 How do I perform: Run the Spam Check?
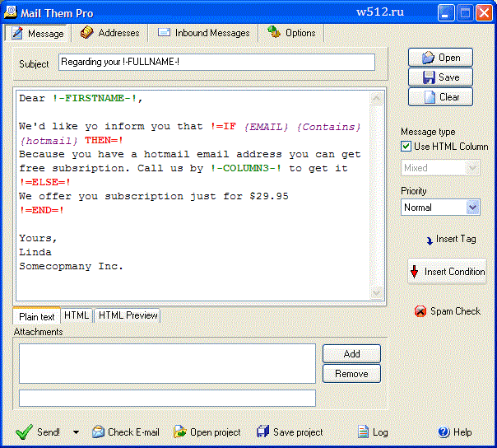click(x=447, y=311)
